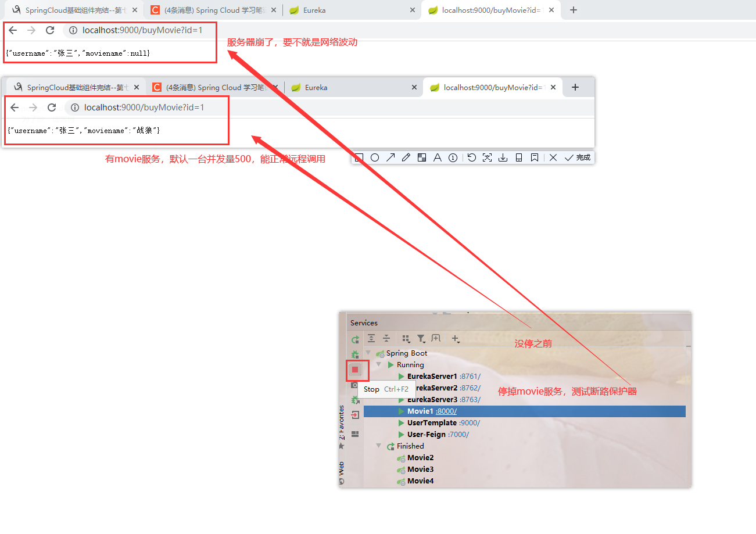Open the :7000/ link of User-Feign
The height and width of the screenshot is (534, 756).
(x=458, y=434)
